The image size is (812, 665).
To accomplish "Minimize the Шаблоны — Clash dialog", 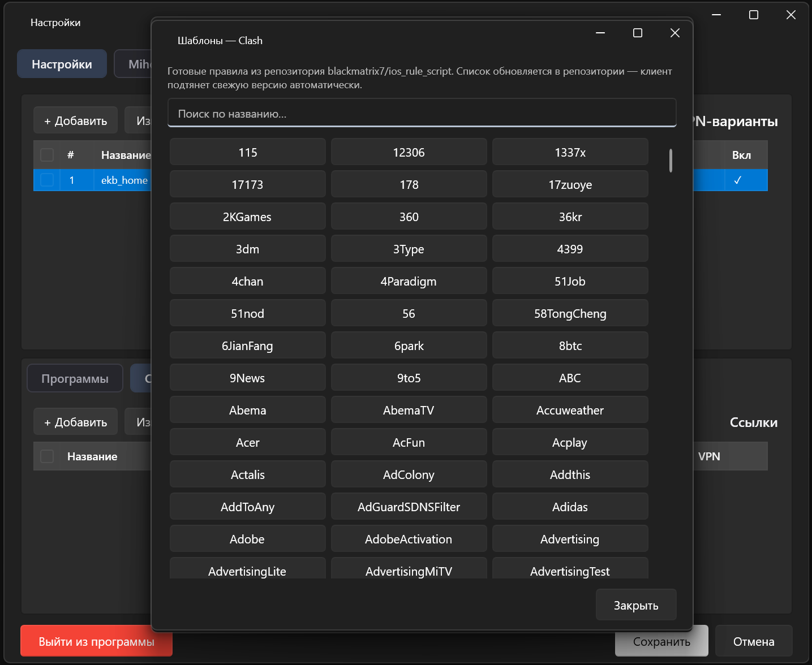I will (600, 33).
